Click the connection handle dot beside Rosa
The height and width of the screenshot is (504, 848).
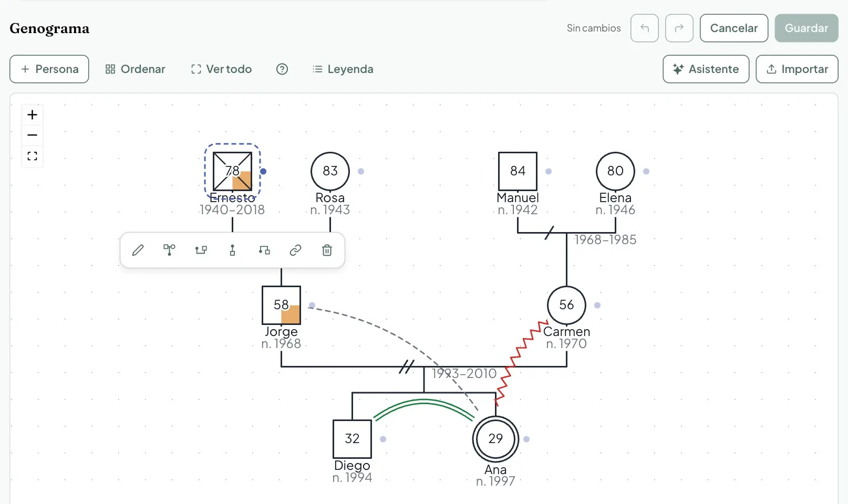(x=361, y=171)
